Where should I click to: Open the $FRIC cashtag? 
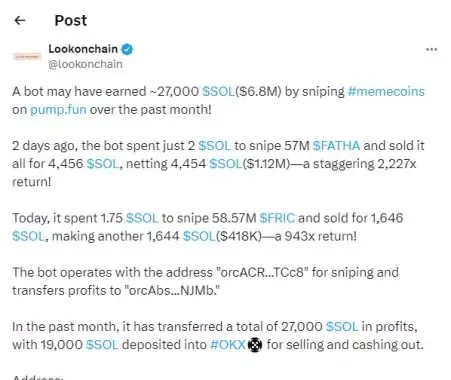pyautogui.click(x=277, y=218)
